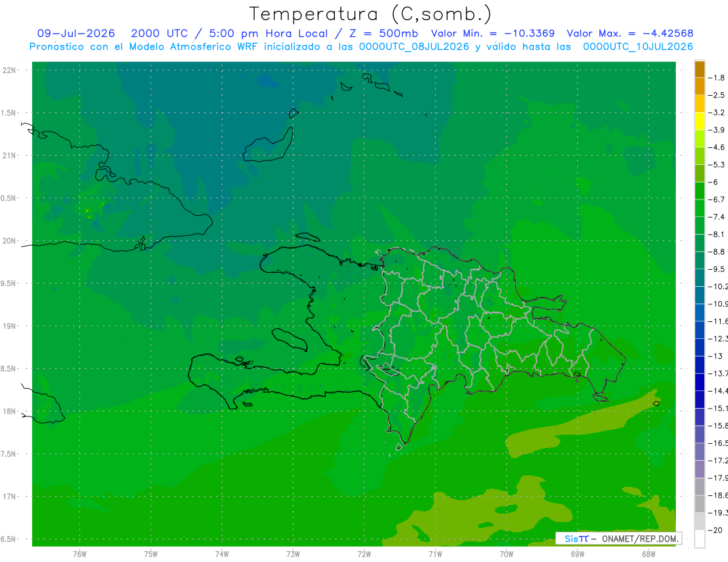Click the -8.8 legend value
Screen dimensions: 728x562
point(716,252)
